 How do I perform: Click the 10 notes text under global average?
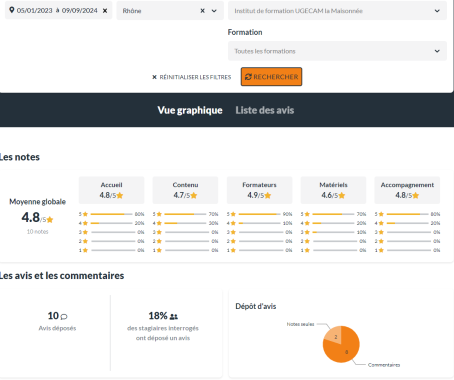pyautogui.click(x=38, y=232)
